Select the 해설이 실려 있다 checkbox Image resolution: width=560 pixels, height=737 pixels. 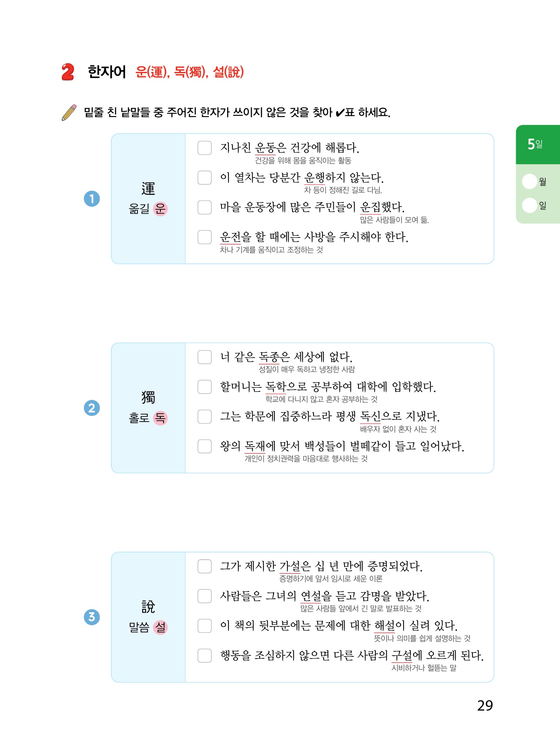pyautogui.click(x=205, y=626)
